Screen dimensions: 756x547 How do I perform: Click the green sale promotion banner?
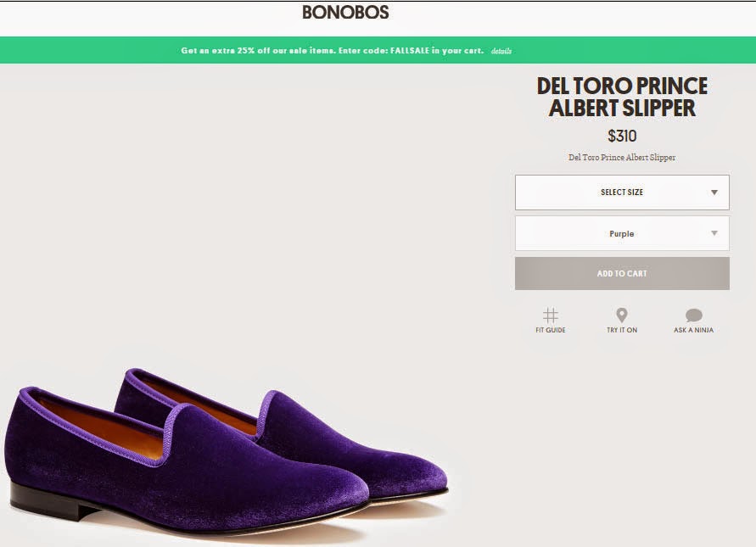pyautogui.click(x=378, y=52)
